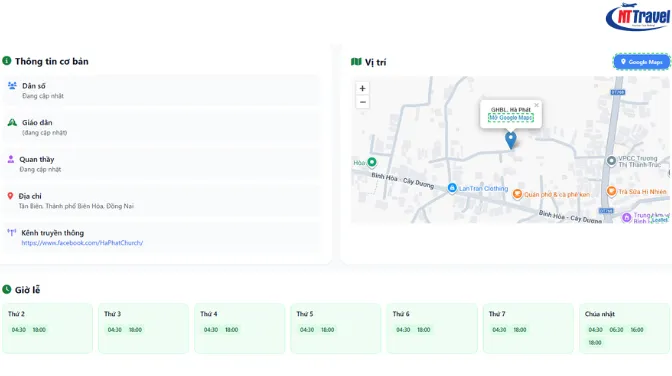This screenshot has height=376, width=672.
Task: Select 18:00 time under Chúa nhật
Action: [x=595, y=343]
